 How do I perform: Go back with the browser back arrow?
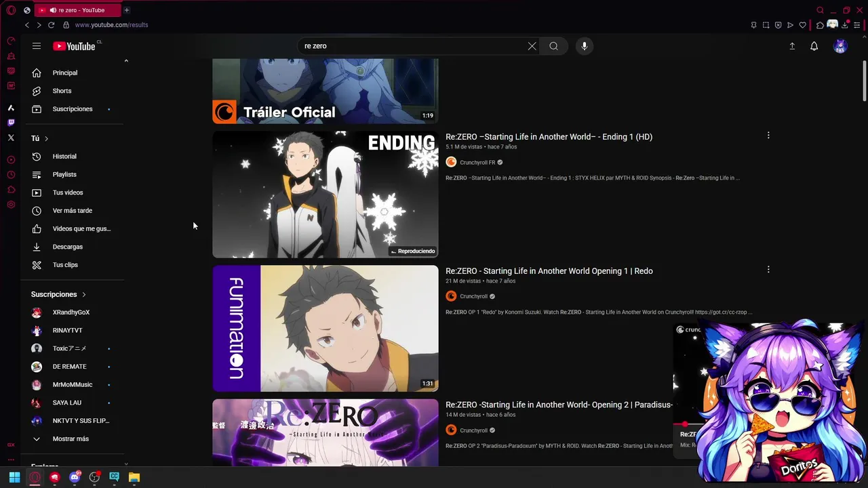click(x=27, y=25)
